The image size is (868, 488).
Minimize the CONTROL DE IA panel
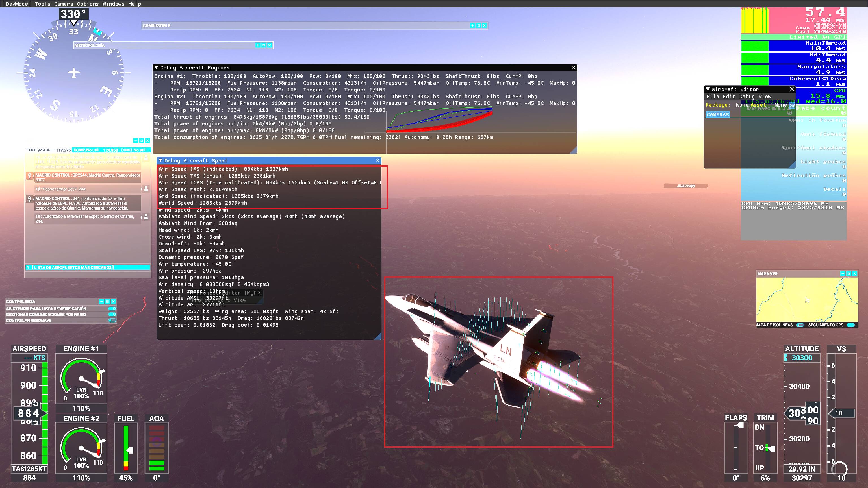[x=101, y=301]
